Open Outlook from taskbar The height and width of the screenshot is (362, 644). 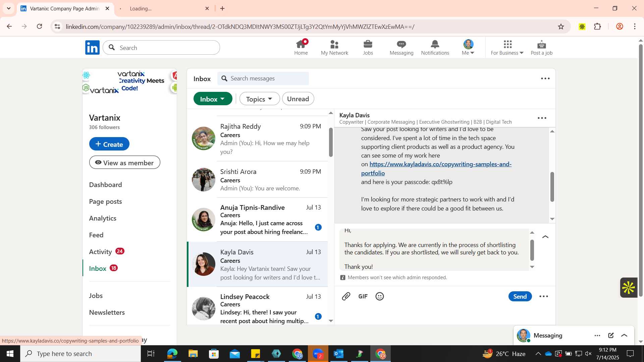pyautogui.click(x=339, y=354)
